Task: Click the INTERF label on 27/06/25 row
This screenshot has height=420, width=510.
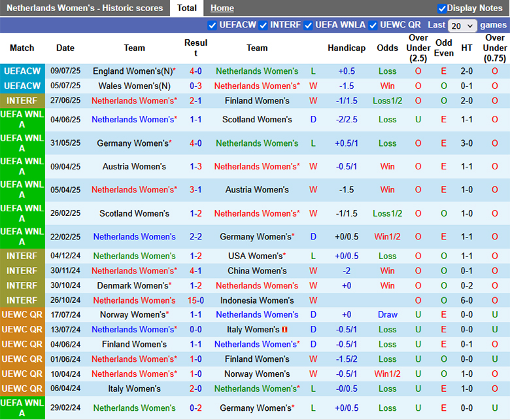Action: pyautogui.click(x=22, y=101)
